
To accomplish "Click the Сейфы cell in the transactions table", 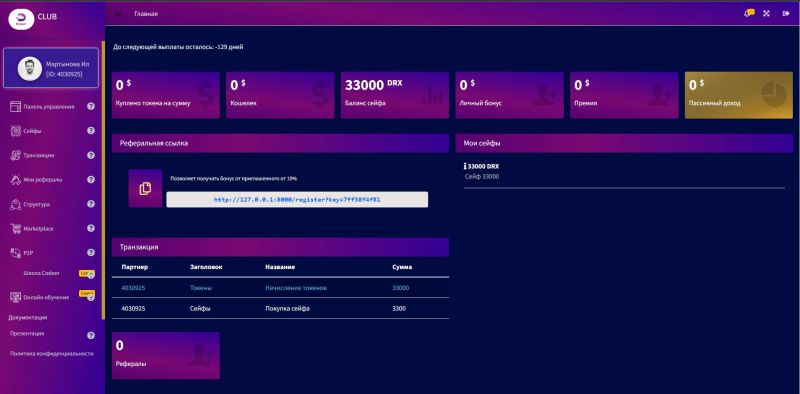I will coord(200,309).
